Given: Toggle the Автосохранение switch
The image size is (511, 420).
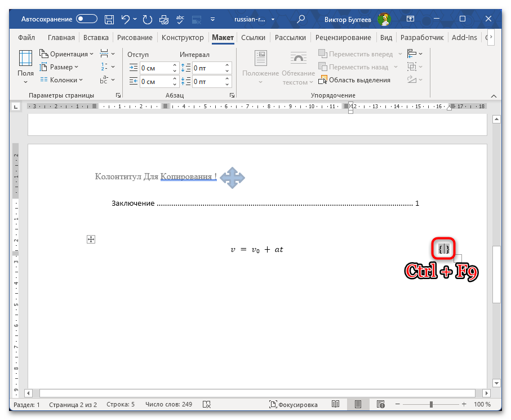Looking at the screenshot, I should coord(87,19).
